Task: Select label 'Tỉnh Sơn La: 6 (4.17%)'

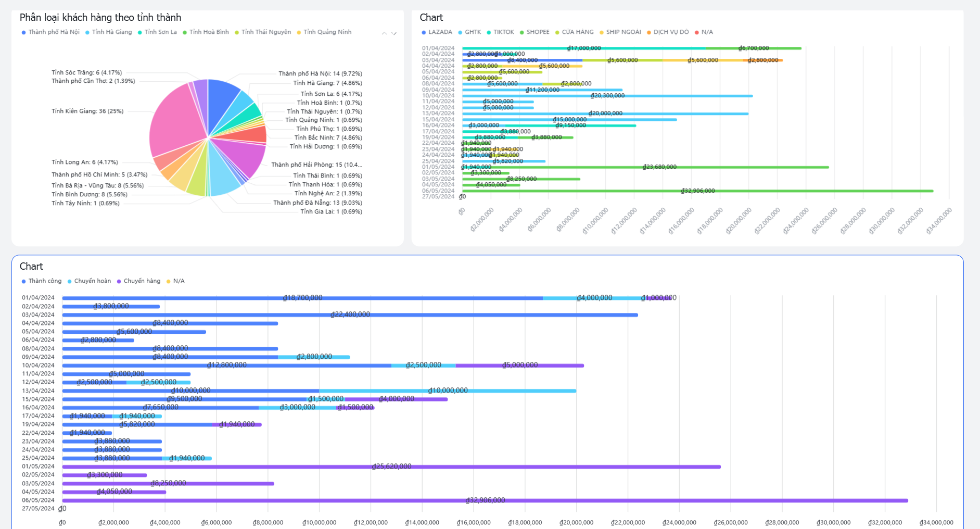Action: tap(331, 94)
